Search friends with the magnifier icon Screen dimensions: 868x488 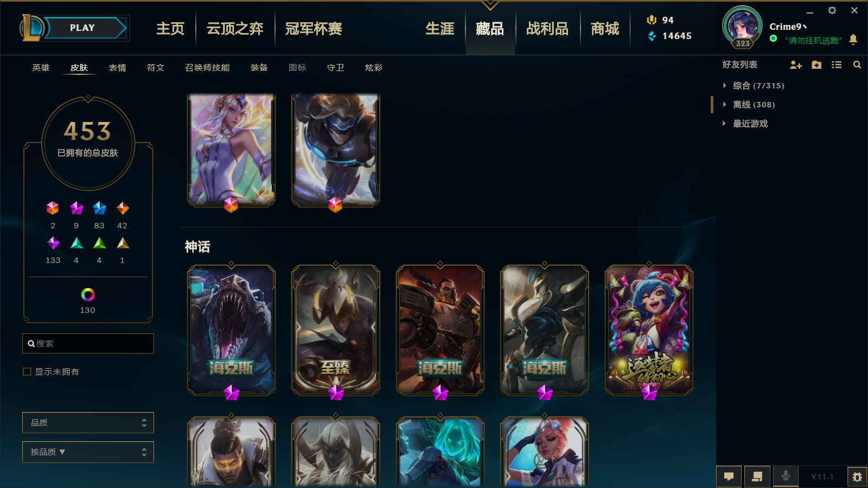click(857, 65)
